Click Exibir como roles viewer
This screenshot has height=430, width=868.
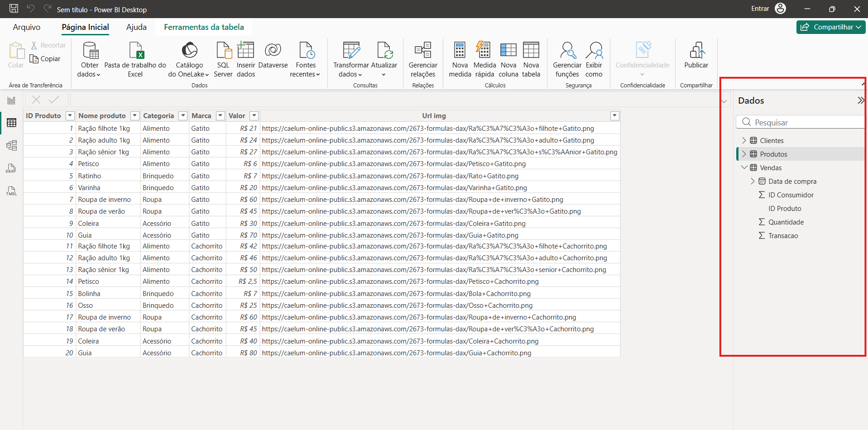tap(594, 60)
